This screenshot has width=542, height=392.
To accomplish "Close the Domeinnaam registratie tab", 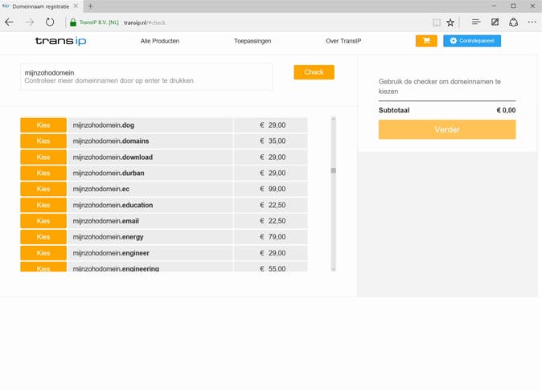I will click(x=76, y=6).
